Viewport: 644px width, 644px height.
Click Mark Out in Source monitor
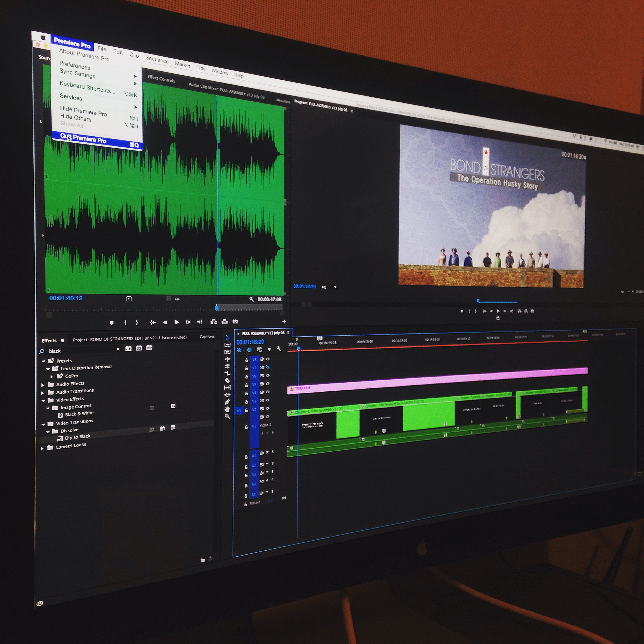tap(137, 323)
